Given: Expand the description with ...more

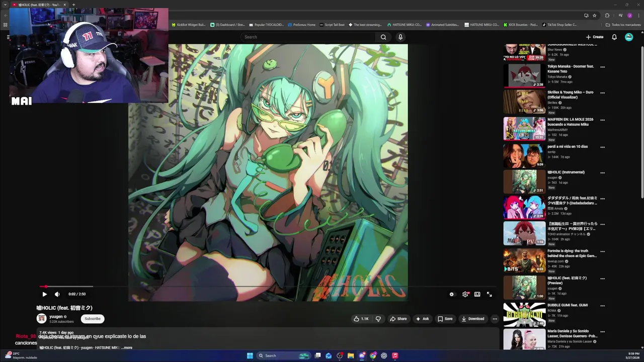Looking at the screenshot, I should [x=127, y=347].
